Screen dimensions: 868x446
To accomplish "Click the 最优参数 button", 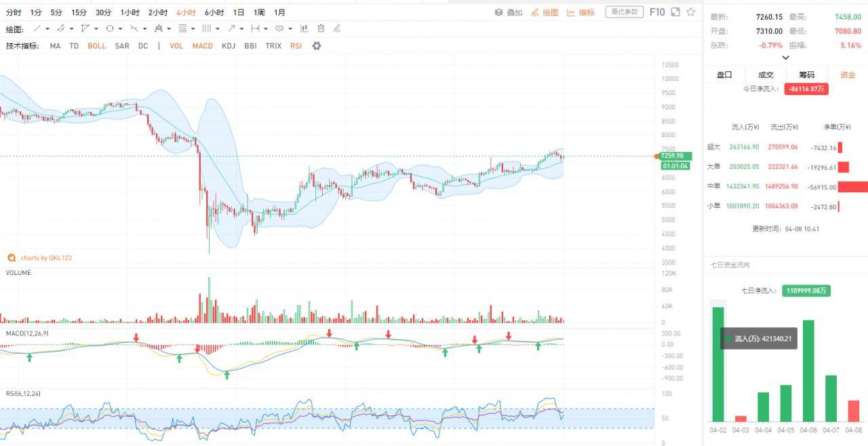I will [x=624, y=12].
